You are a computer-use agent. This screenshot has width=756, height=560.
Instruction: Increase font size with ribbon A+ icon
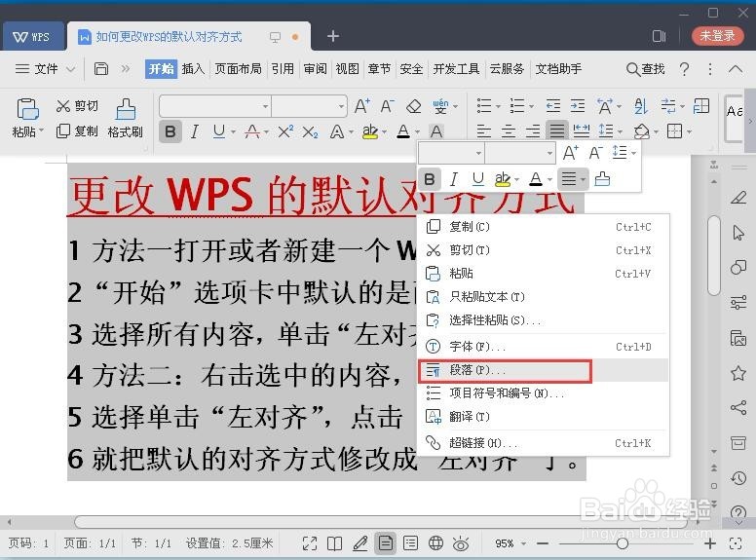click(x=362, y=106)
